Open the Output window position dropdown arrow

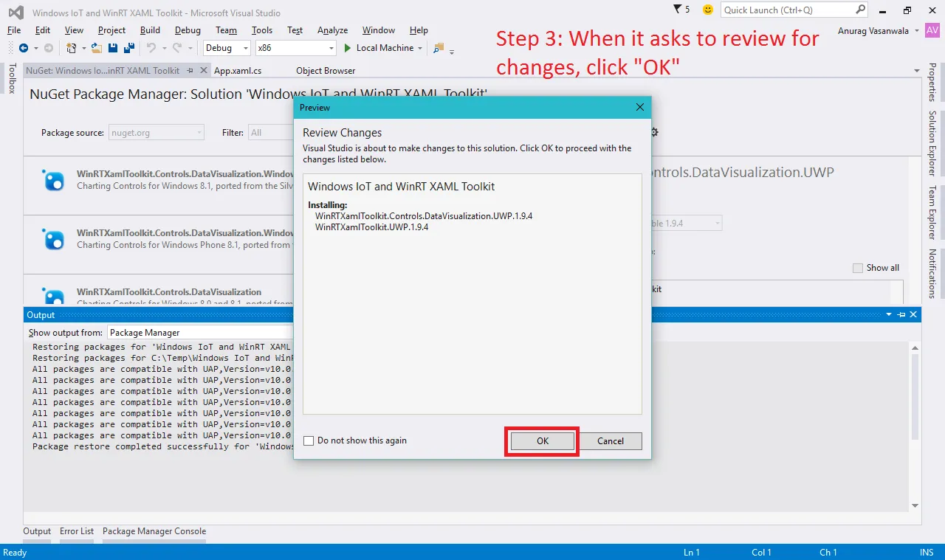[889, 314]
